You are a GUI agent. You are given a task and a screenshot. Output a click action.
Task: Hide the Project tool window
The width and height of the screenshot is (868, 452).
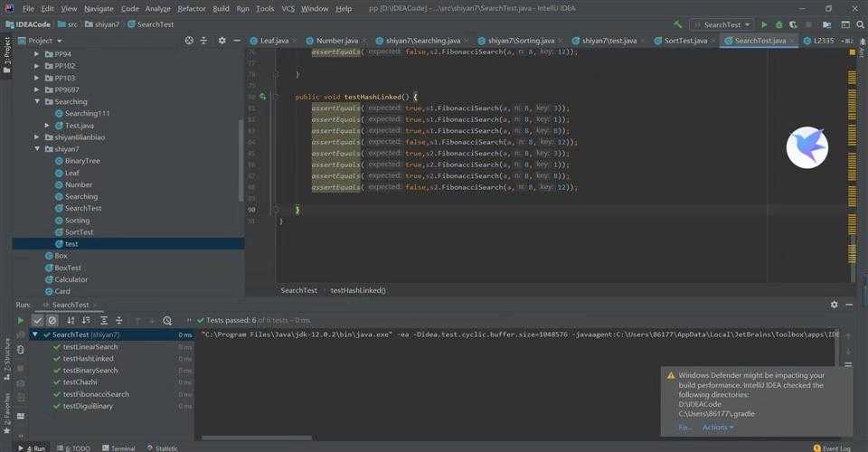(x=237, y=41)
